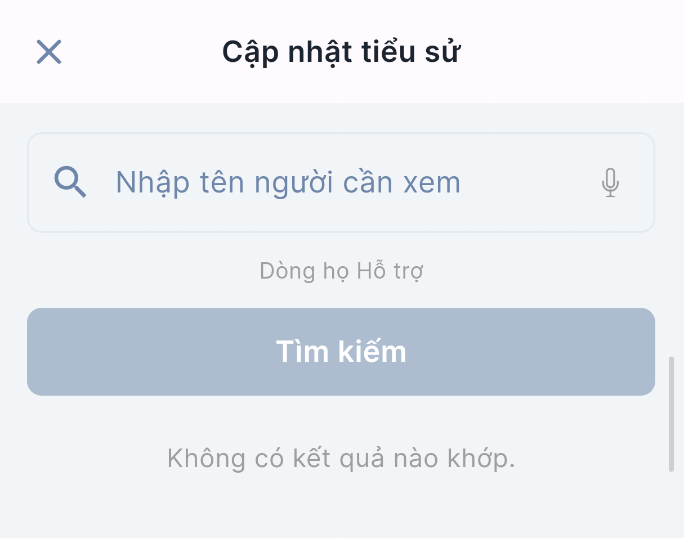This screenshot has width=684, height=538.
Task: Submit search via the blue Tìm kiếm button
Action: click(x=341, y=352)
